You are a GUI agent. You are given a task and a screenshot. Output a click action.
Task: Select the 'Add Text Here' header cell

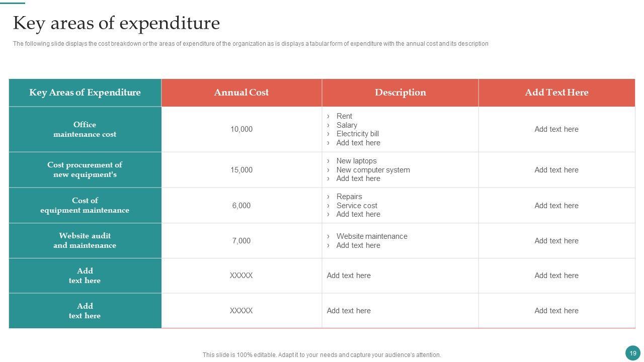coord(556,93)
